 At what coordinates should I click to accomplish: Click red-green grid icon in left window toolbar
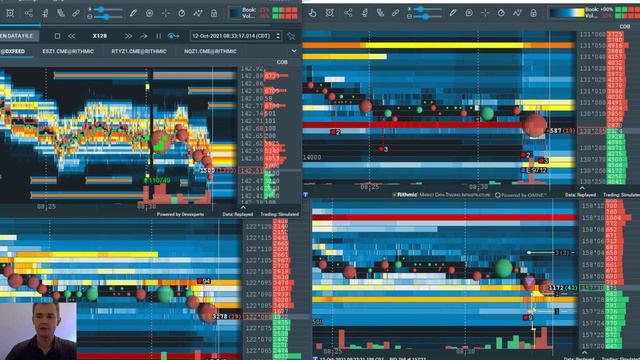tap(285, 13)
